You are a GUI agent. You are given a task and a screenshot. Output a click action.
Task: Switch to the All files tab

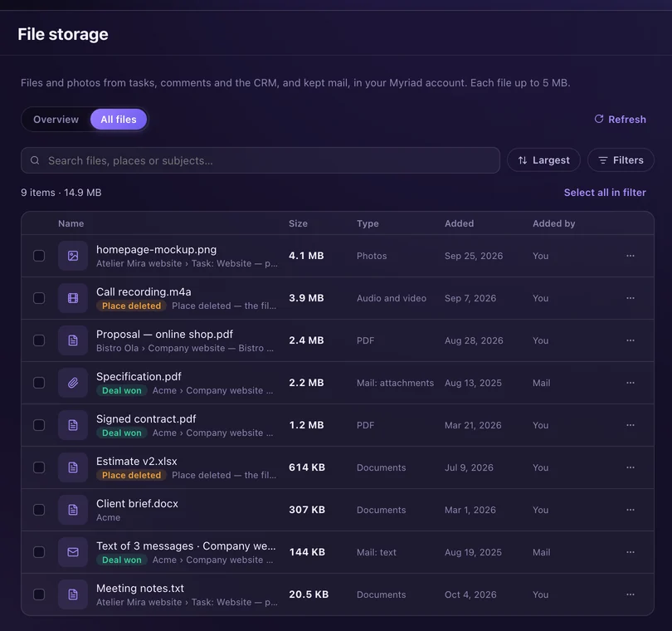(x=119, y=120)
